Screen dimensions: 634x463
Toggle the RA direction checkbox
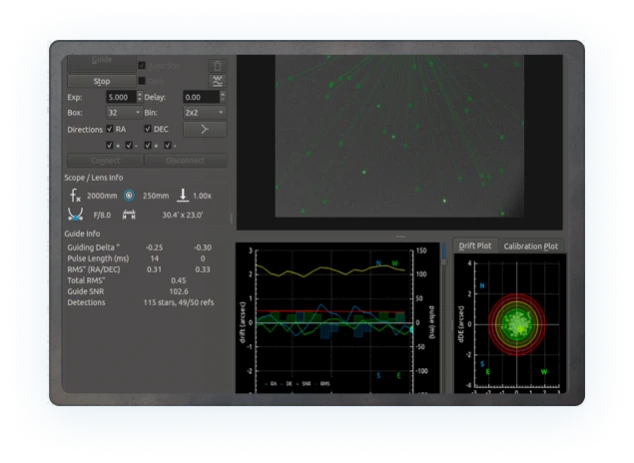point(110,129)
